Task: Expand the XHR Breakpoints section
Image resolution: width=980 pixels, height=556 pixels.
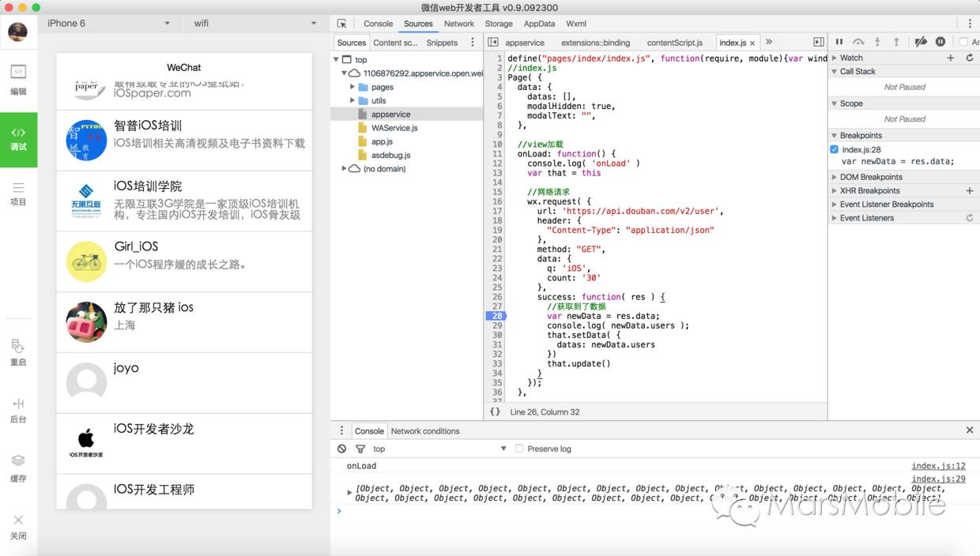Action: (x=869, y=190)
